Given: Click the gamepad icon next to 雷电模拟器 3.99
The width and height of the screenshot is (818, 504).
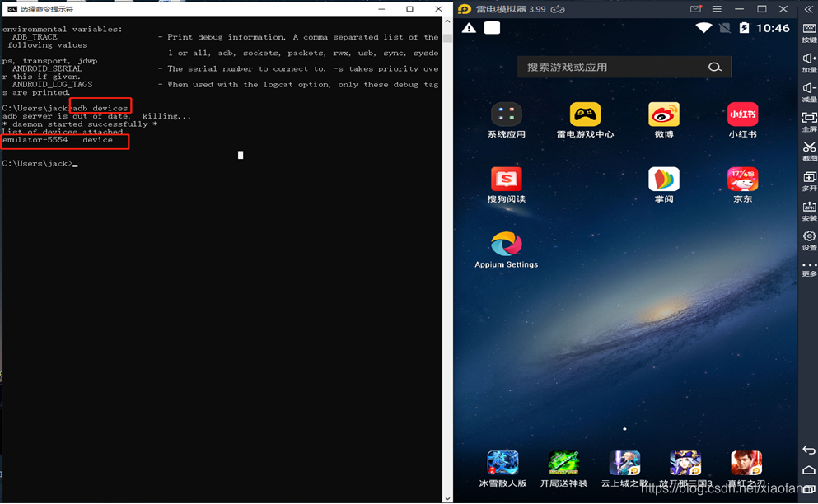Looking at the screenshot, I should pos(558,9).
